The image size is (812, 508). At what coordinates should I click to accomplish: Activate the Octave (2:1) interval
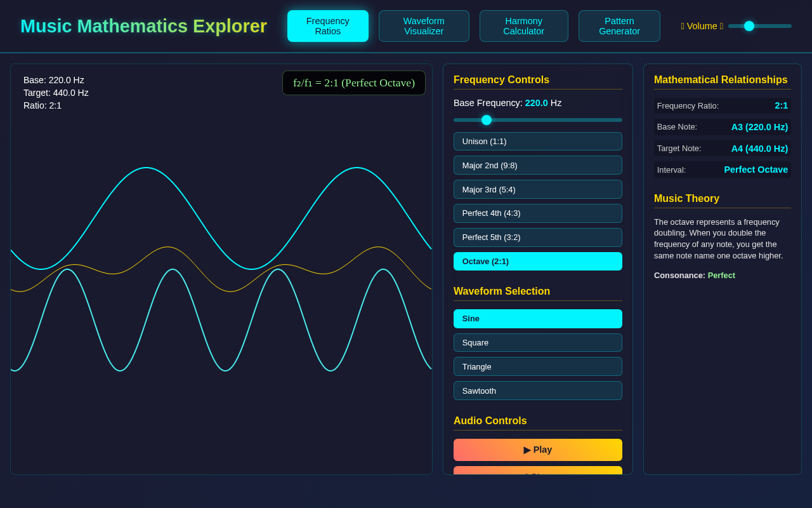tap(537, 261)
